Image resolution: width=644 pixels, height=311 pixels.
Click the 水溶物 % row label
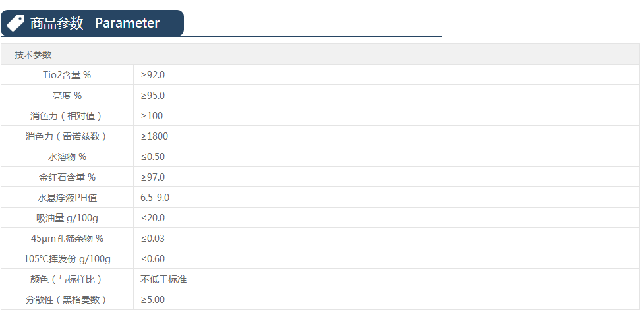67,157
